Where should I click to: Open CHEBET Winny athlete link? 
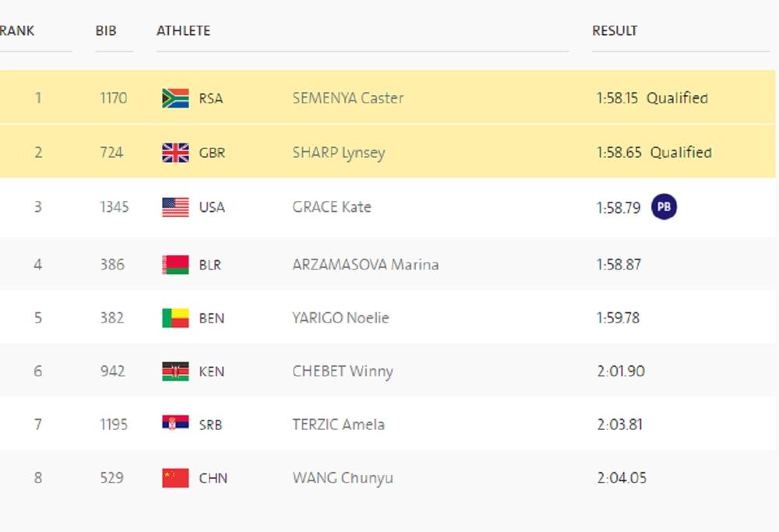point(342,372)
